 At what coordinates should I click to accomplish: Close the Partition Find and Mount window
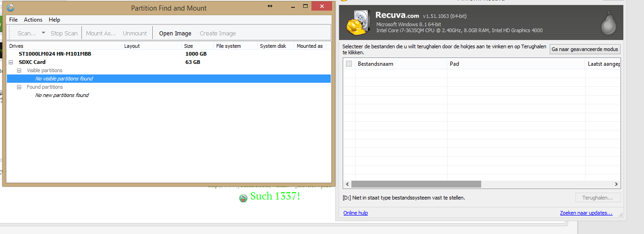pyautogui.click(x=322, y=6)
